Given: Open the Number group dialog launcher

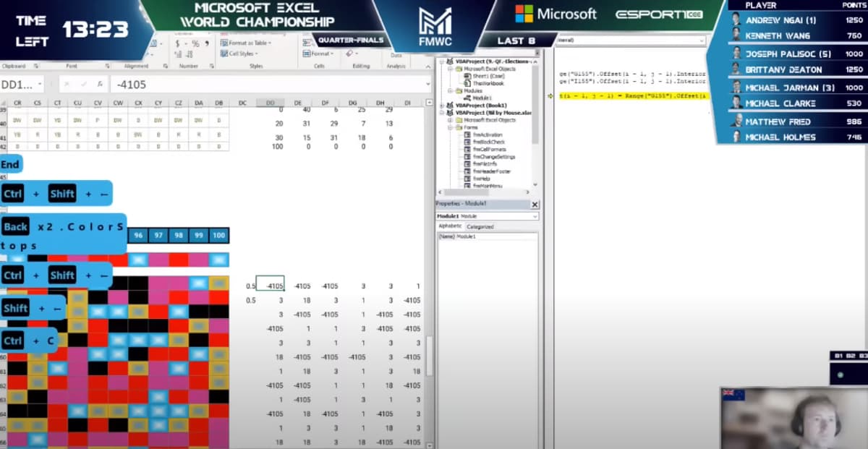Looking at the screenshot, I should click(210, 66).
